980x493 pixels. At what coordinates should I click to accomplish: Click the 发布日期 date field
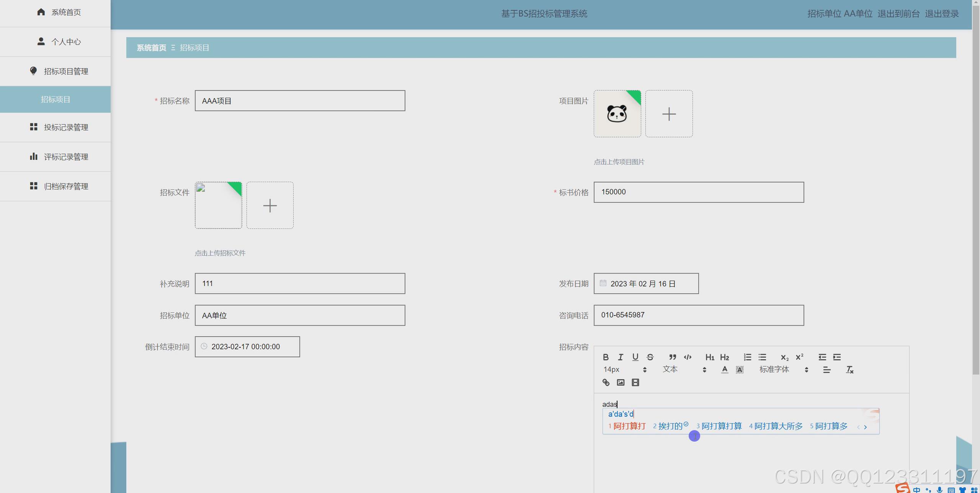click(646, 283)
